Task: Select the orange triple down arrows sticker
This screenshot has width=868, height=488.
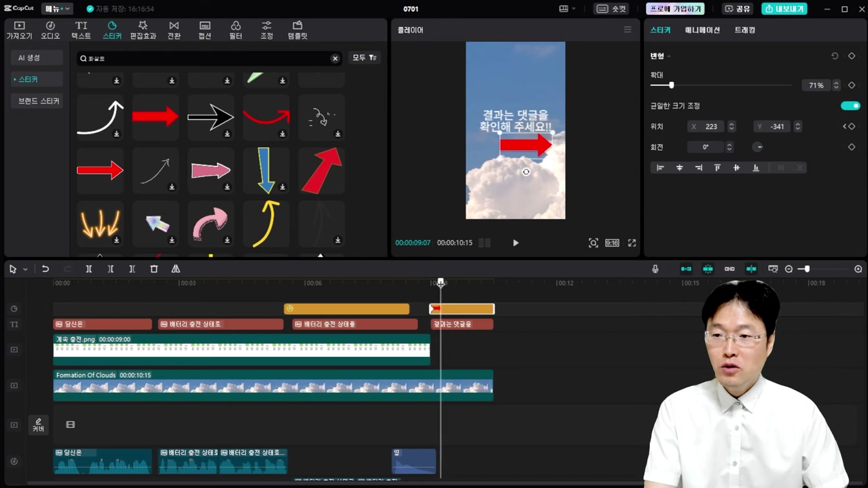Action: pyautogui.click(x=100, y=224)
